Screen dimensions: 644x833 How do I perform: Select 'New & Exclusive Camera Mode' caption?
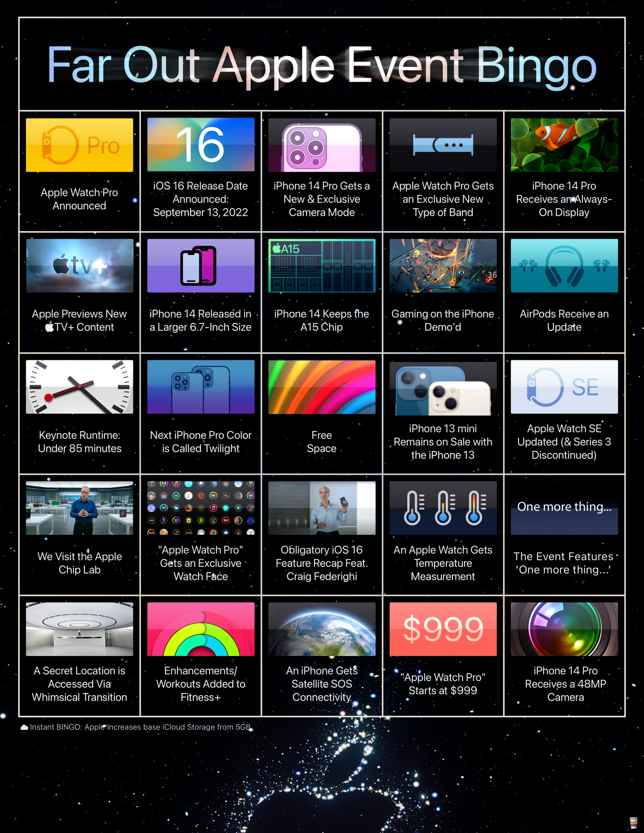322,199
